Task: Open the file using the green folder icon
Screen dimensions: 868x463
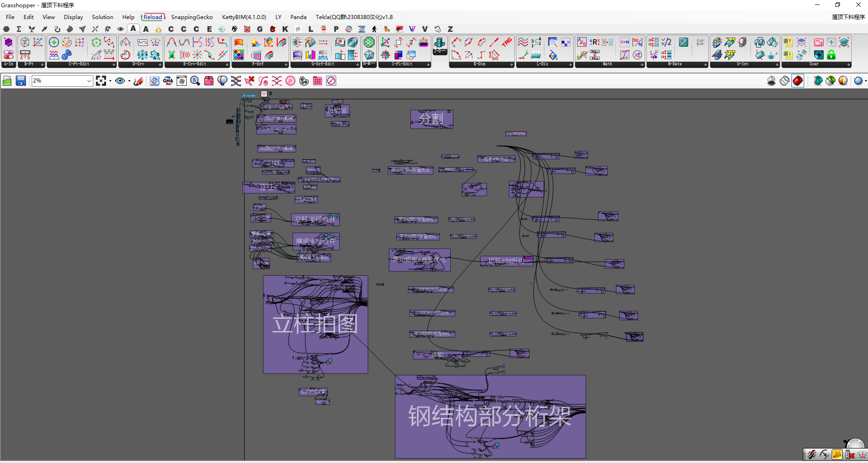Action: 7,81
